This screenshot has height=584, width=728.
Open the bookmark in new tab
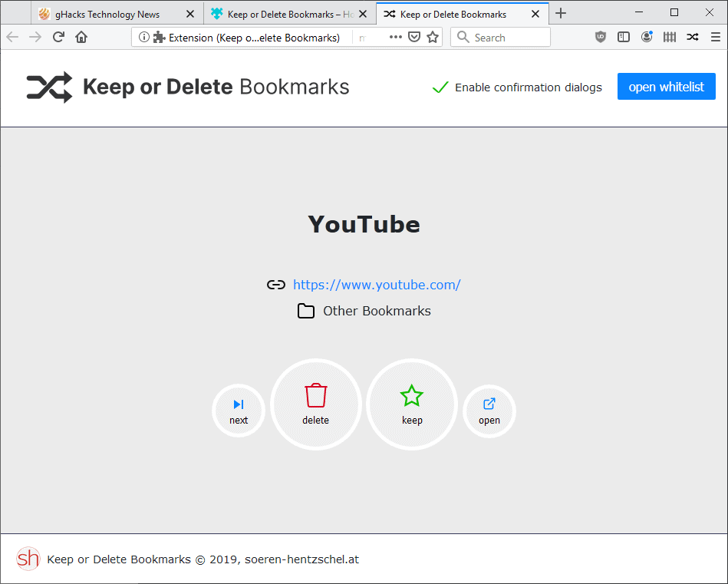point(489,411)
